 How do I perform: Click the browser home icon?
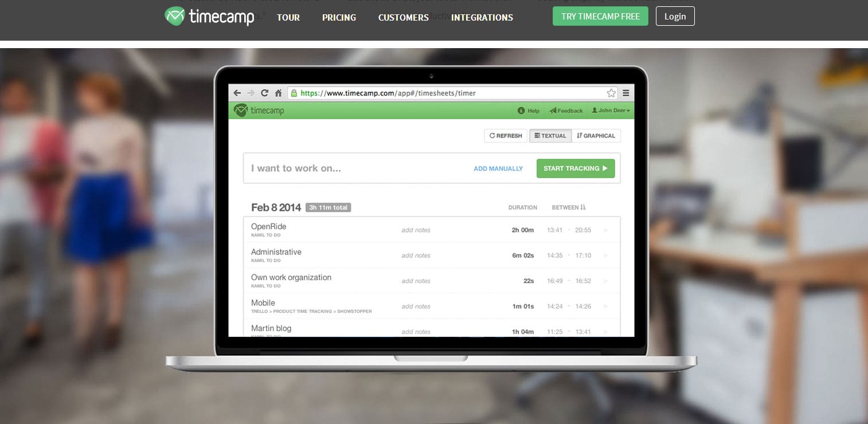(x=278, y=93)
